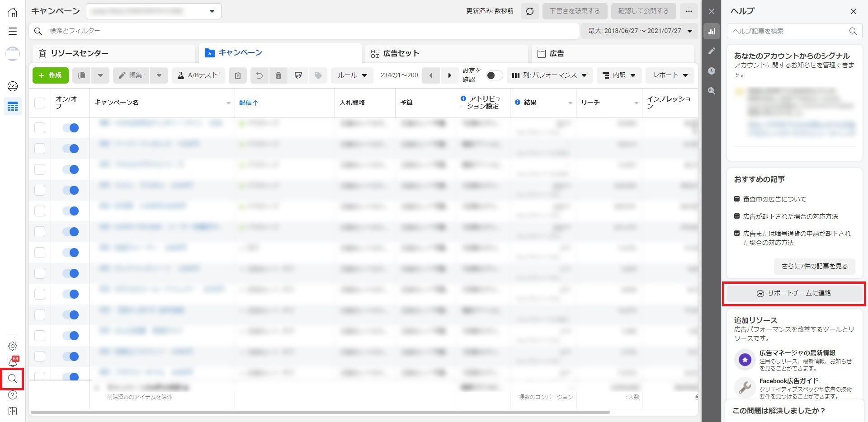
Task: Click the undo arrow icon
Action: [x=259, y=75]
